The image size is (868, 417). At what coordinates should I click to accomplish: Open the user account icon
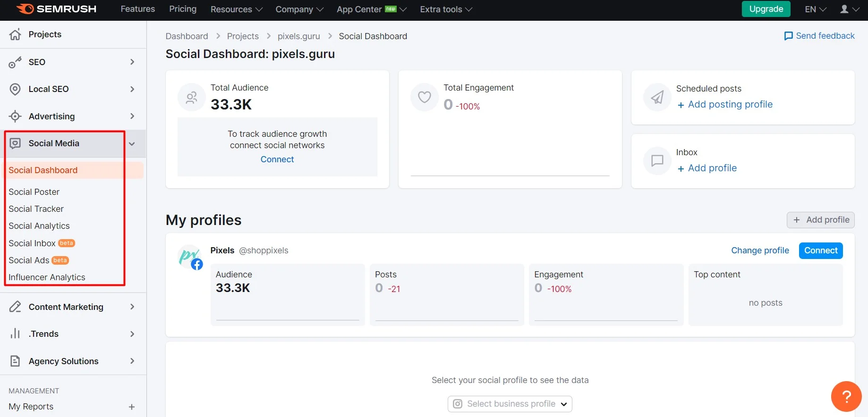844,9
